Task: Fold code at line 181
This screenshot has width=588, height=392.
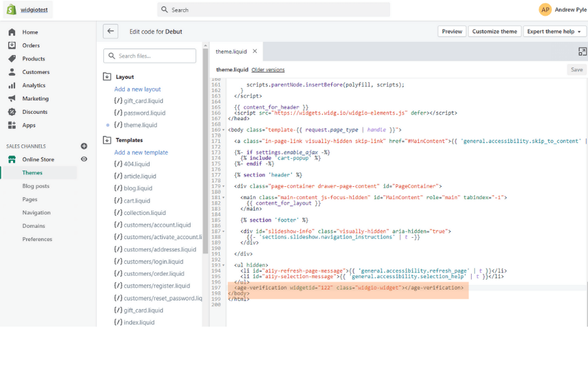Action: pos(224,197)
